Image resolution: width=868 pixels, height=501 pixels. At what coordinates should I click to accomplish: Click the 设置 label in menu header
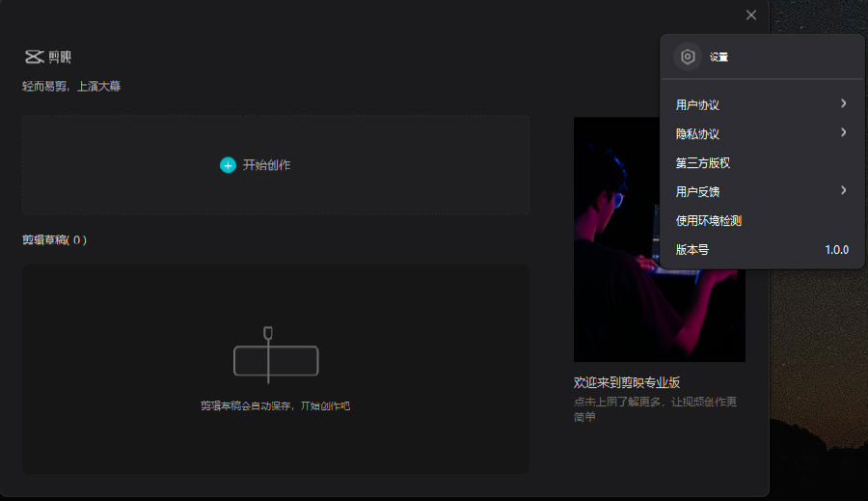click(719, 57)
